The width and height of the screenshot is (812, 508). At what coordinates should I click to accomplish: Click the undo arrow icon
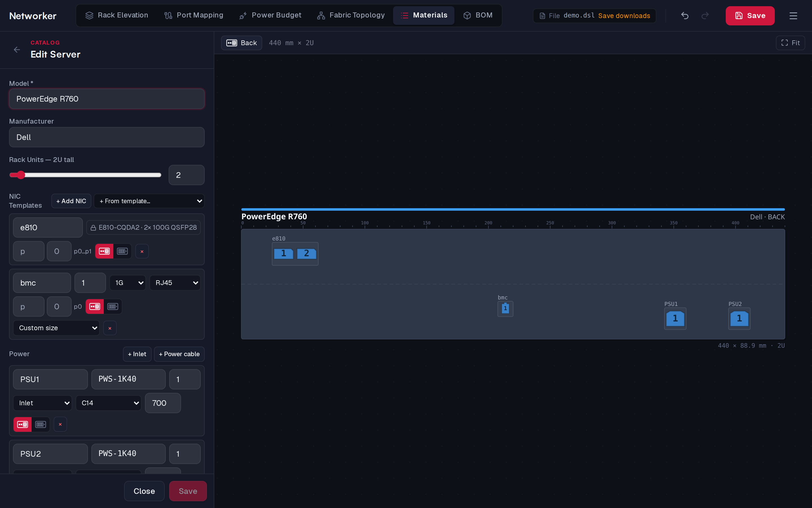[x=685, y=16]
